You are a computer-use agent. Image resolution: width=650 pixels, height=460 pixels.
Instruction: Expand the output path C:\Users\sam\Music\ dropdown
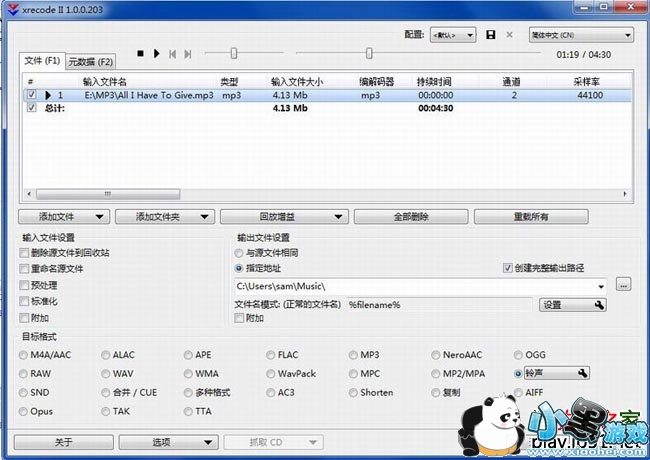601,286
